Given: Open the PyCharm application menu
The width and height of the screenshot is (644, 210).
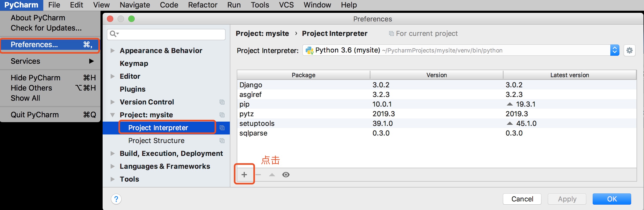Looking at the screenshot, I should click(x=21, y=5).
